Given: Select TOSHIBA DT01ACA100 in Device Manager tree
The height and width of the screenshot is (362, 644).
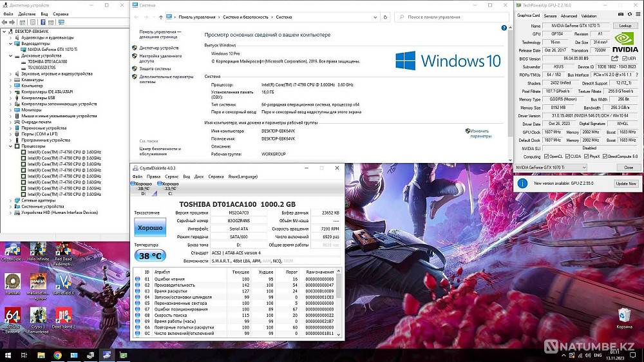Looking at the screenshot, I should [47, 62].
